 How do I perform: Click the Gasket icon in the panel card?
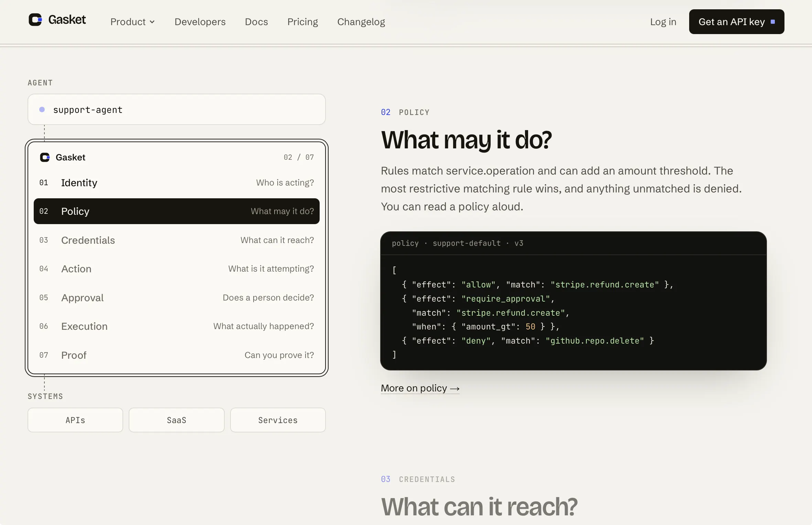point(45,157)
